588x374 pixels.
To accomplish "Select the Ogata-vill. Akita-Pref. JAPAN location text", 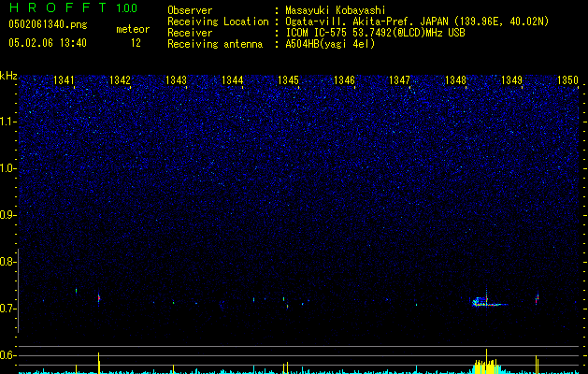I will [x=417, y=22].
